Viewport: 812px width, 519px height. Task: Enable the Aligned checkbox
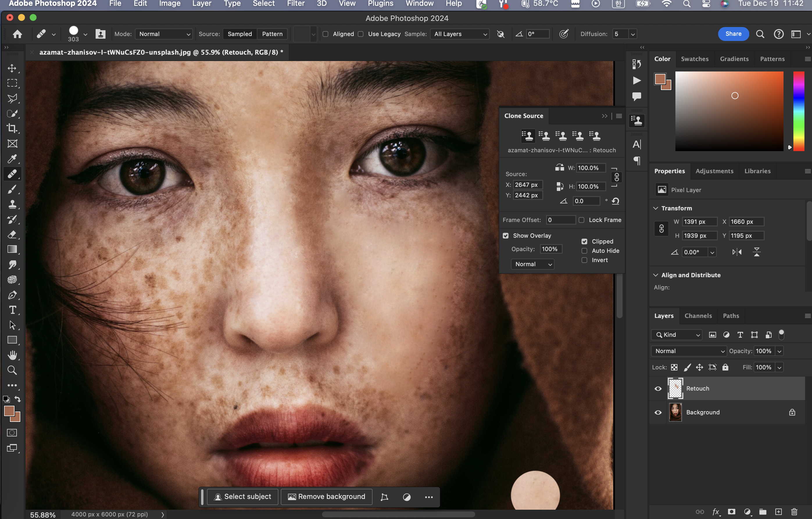(325, 34)
